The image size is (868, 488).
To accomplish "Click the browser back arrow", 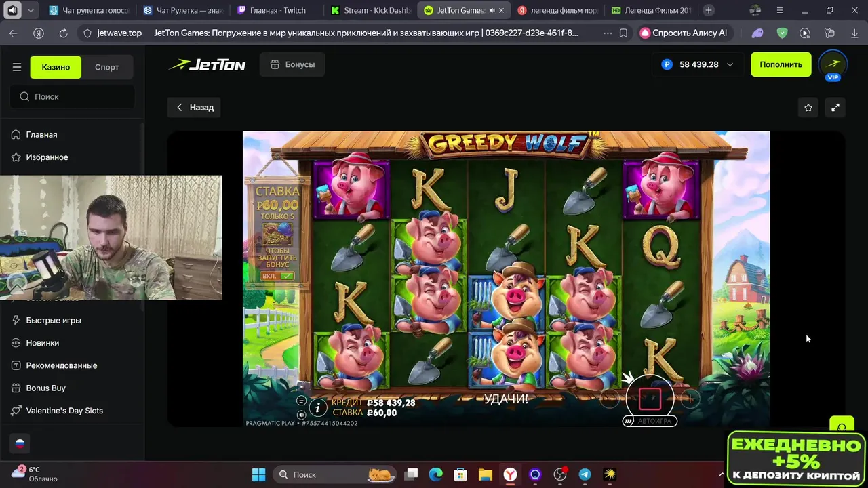I will (x=14, y=33).
